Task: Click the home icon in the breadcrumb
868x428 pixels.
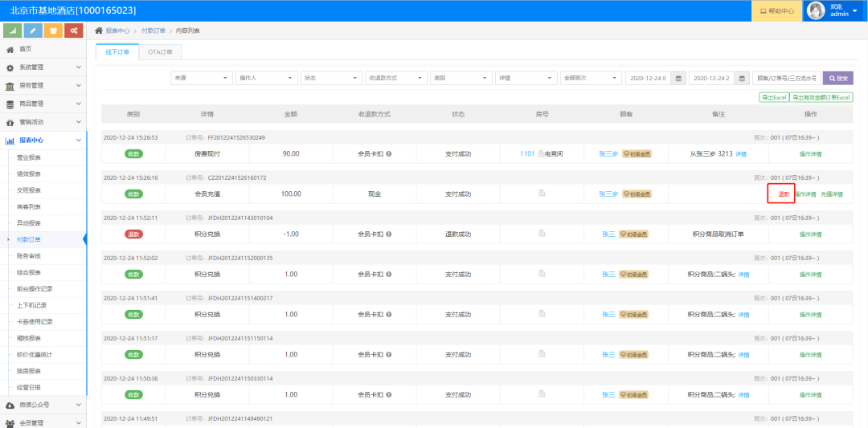Action: pos(99,31)
